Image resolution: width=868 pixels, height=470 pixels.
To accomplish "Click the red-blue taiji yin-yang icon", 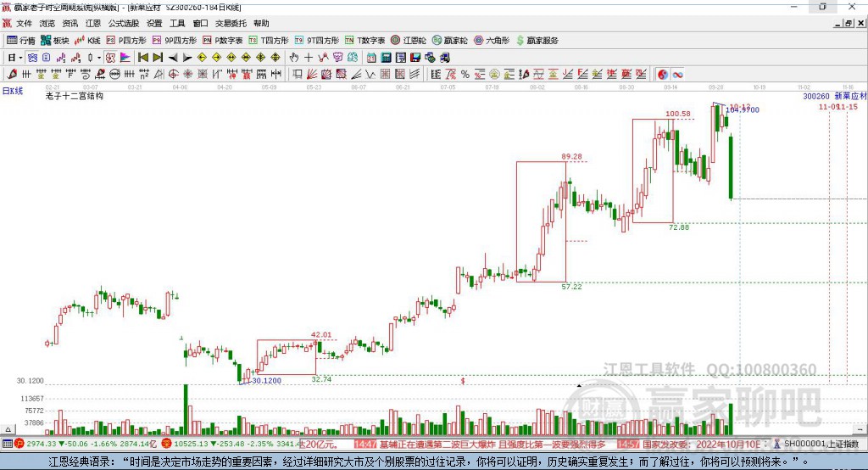I will click(662, 75).
